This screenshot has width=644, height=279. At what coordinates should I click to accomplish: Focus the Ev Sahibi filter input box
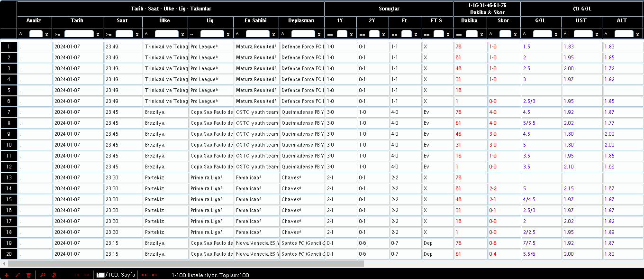click(x=258, y=34)
